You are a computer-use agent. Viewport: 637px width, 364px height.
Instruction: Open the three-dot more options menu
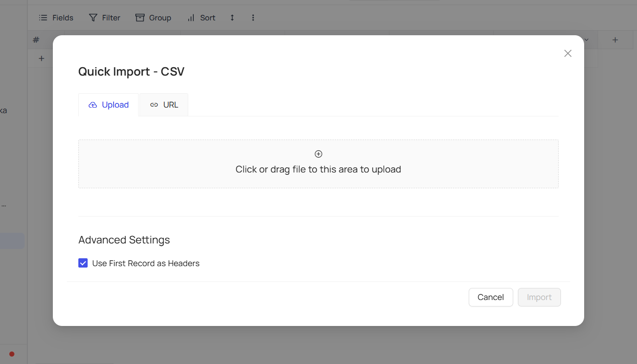point(253,18)
